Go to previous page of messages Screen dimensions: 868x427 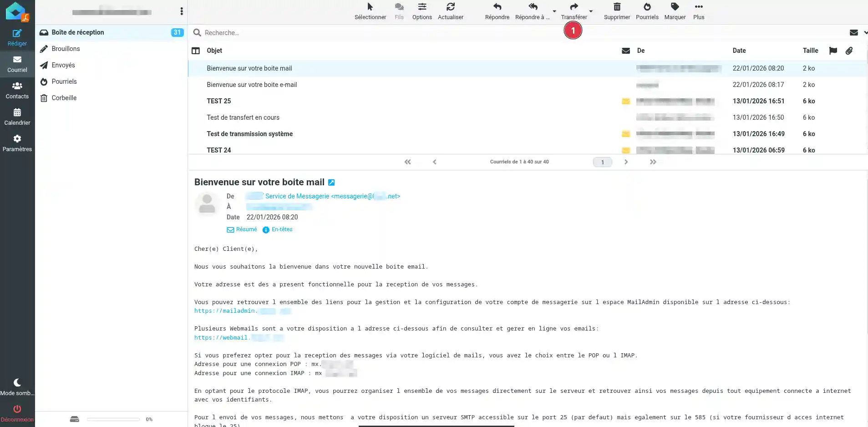pyautogui.click(x=435, y=162)
